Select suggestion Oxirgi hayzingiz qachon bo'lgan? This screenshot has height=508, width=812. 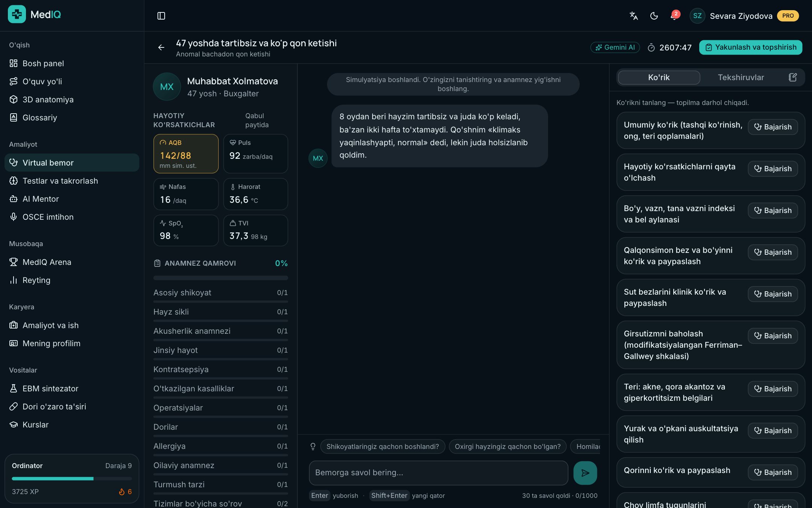(507, 447)
